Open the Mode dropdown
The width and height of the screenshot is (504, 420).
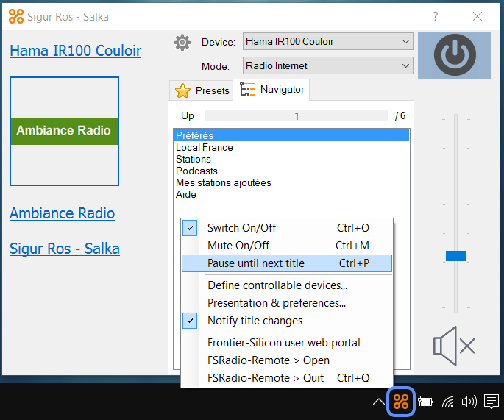(x=328, y=66)
